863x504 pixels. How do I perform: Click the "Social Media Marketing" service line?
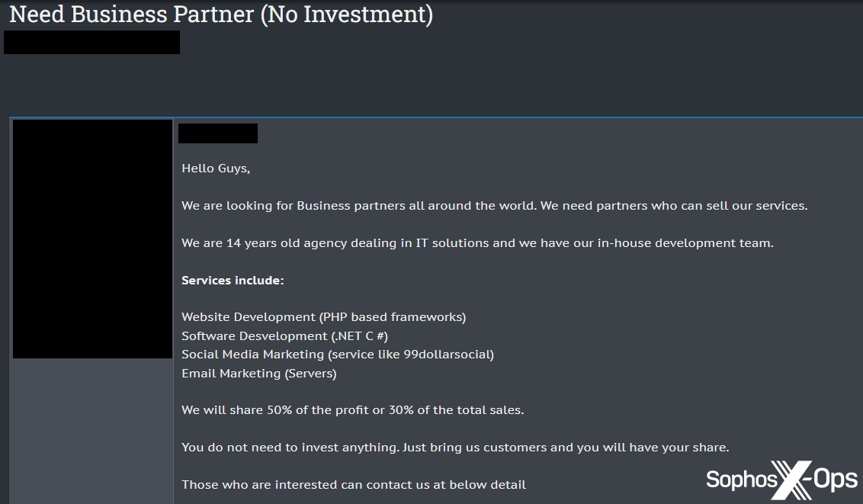pos(337,355)
